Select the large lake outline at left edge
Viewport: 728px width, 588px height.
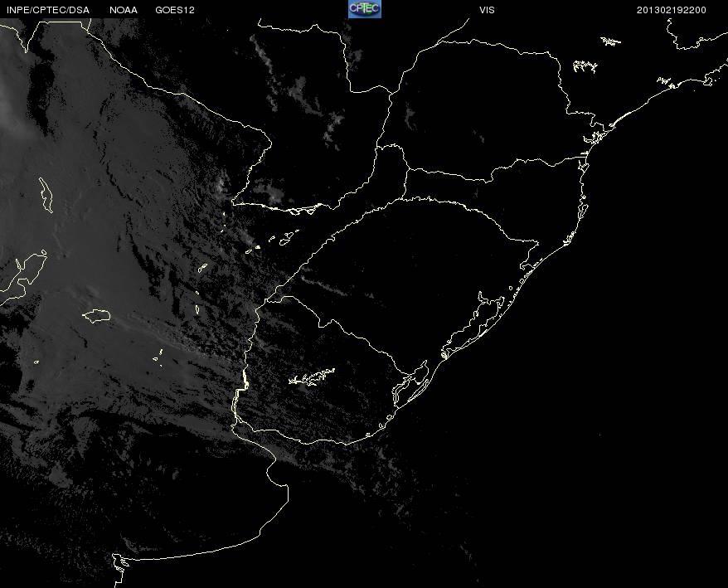tap(23, 276)
